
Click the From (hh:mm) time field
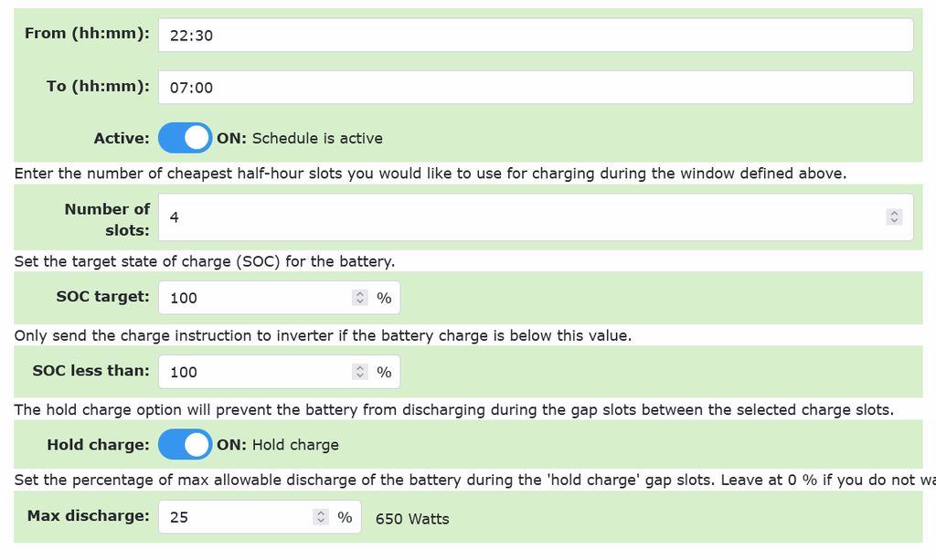[535, 35]
